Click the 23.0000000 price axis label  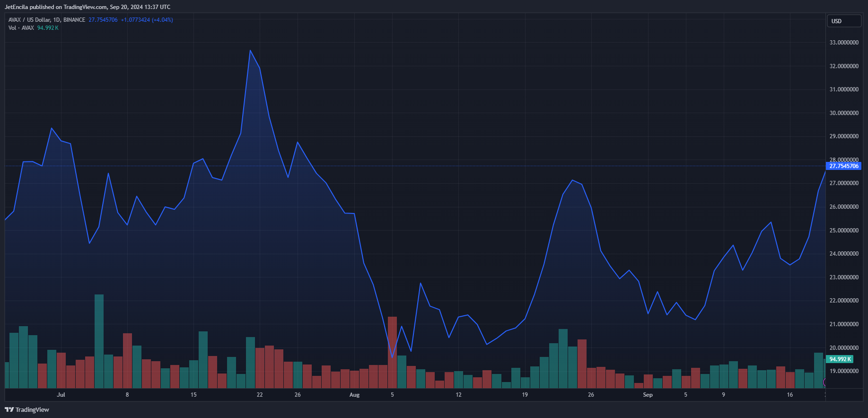click(844, 277)
